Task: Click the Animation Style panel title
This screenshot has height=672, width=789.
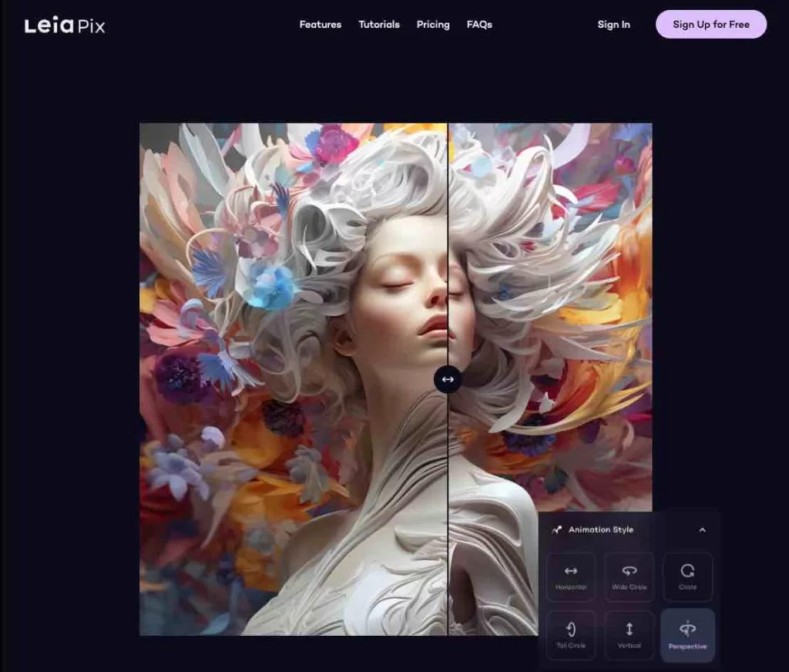Action: (x=601, y=529)
